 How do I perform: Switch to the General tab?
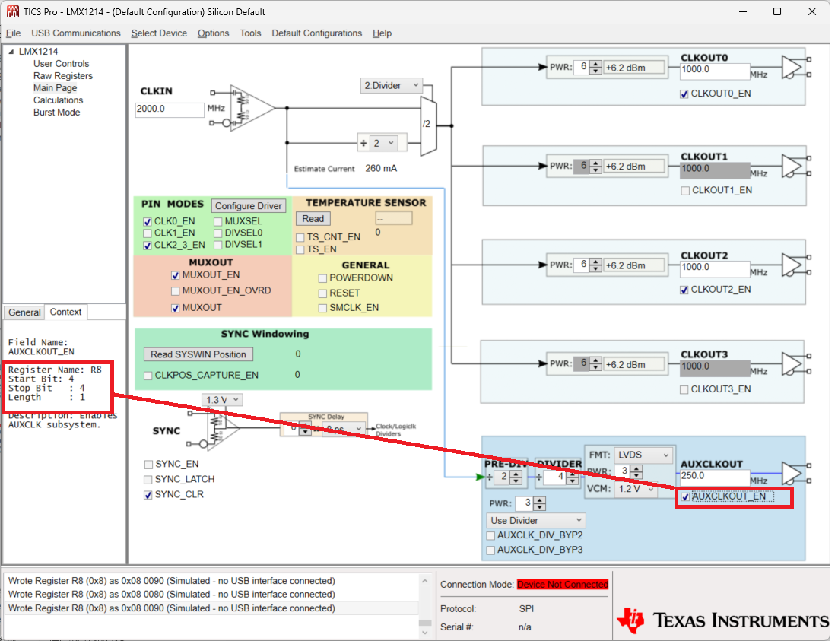tap(24, 312)
